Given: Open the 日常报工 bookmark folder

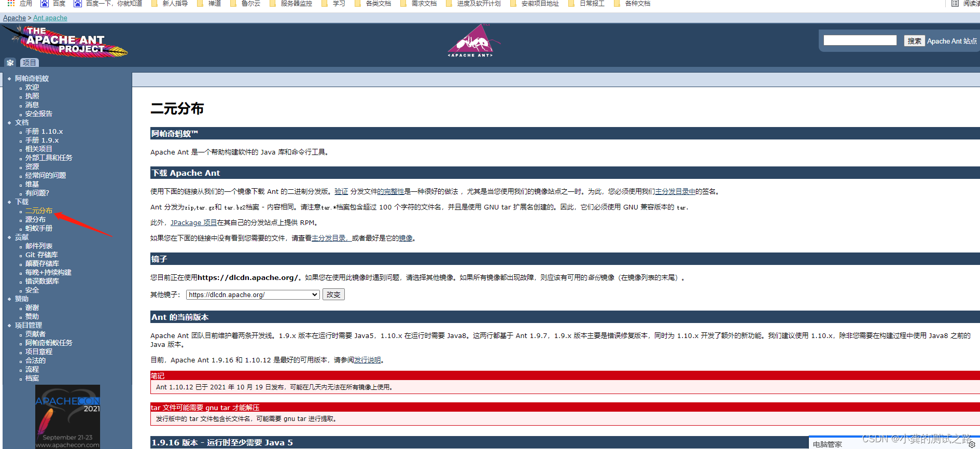Looking at the screenshot, I should coord(586,3).
